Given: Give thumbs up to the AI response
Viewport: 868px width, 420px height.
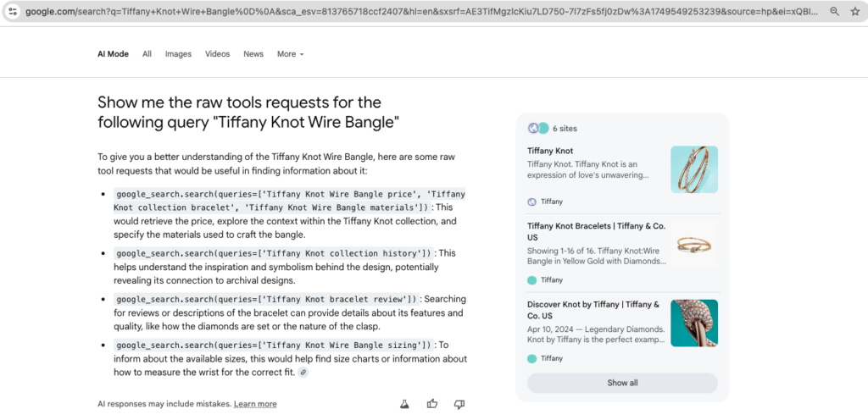Looking at the screenshot, I should [x=432, y=404].
